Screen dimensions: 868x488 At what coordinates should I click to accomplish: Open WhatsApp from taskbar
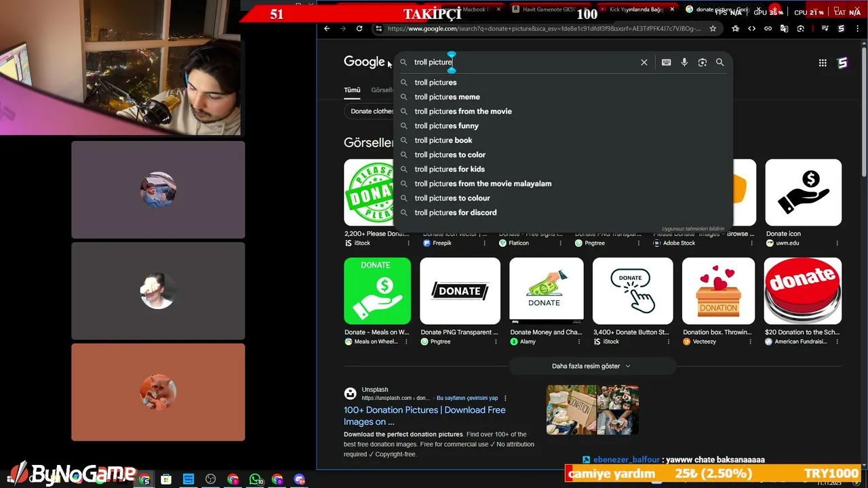pyautogui.click(x=255, y=479)
